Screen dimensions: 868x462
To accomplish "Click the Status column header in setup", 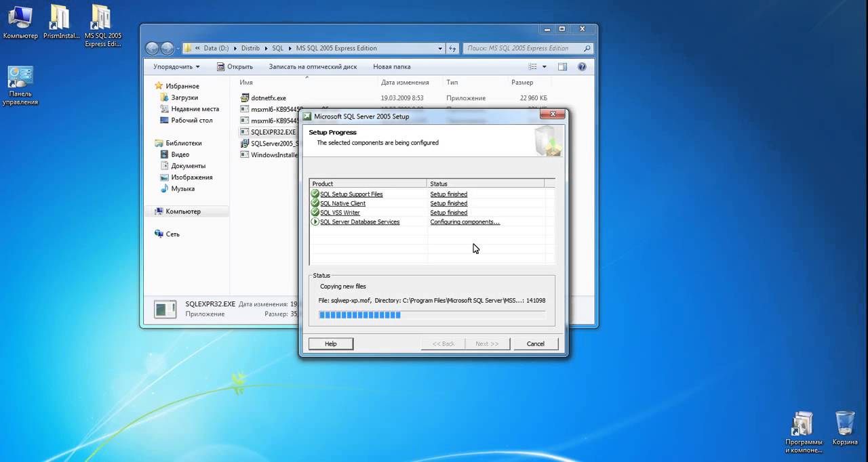I will click(486, 184).
